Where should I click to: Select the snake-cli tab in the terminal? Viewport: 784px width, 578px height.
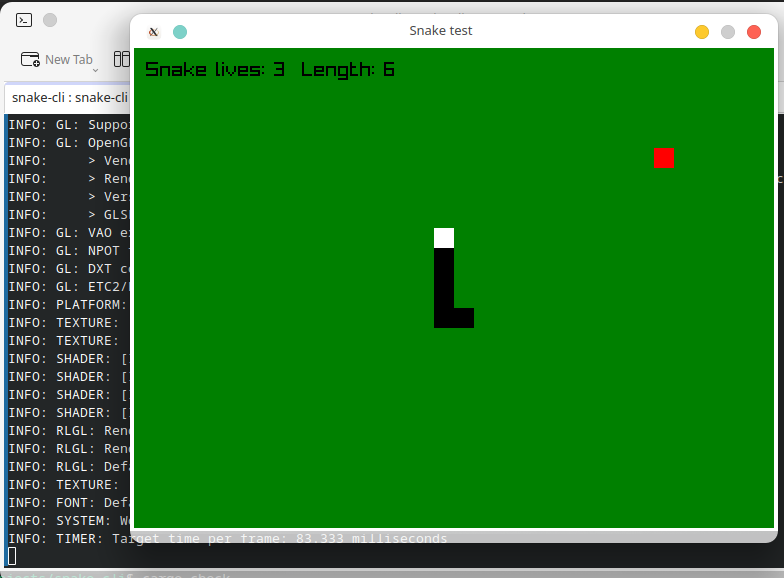(x=70, y=98)
